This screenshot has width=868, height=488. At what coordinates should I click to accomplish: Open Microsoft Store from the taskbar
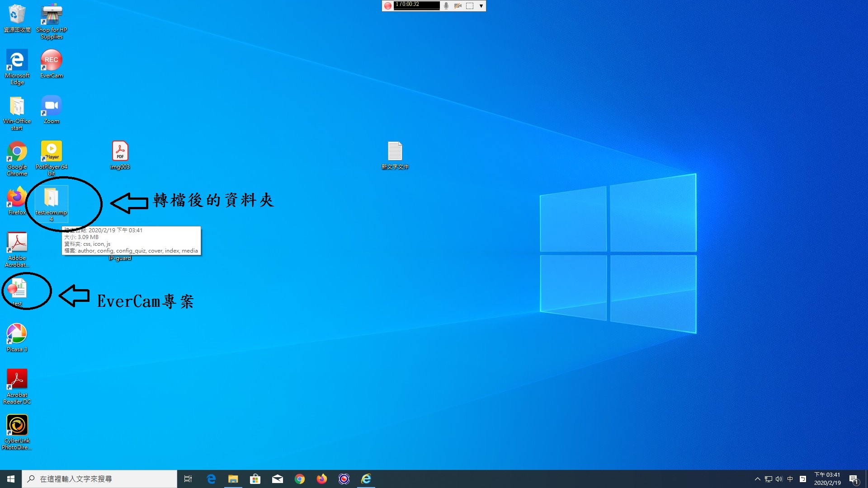click(255, 479)
